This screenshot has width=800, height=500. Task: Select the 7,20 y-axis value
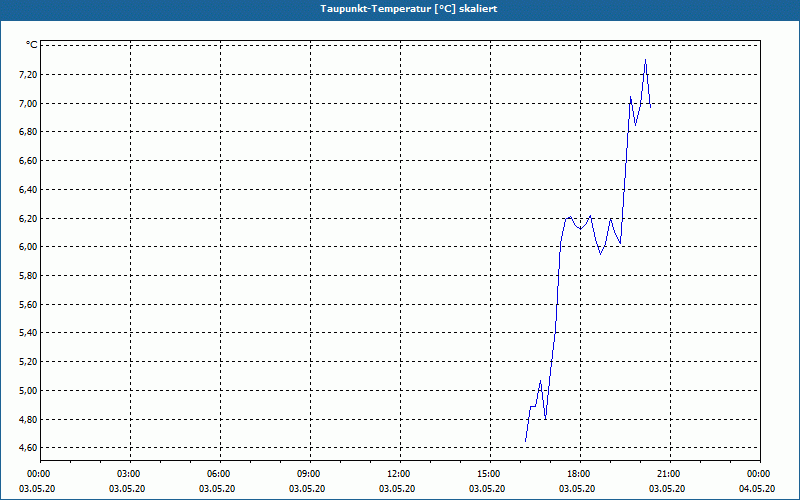click(29, 74)
